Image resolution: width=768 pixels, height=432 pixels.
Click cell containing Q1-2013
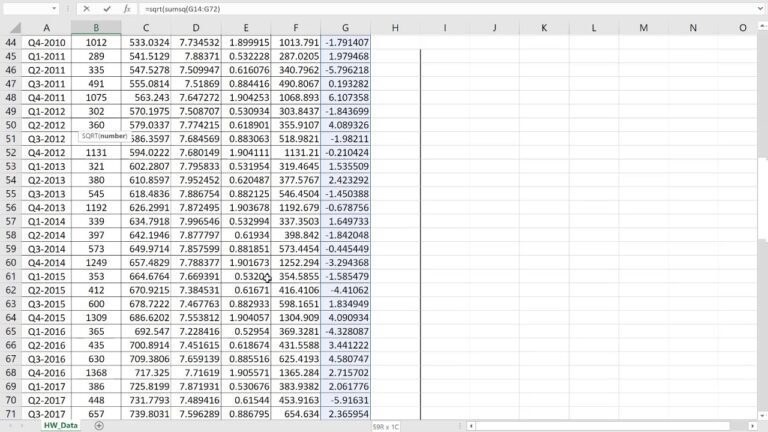(47, 166)
